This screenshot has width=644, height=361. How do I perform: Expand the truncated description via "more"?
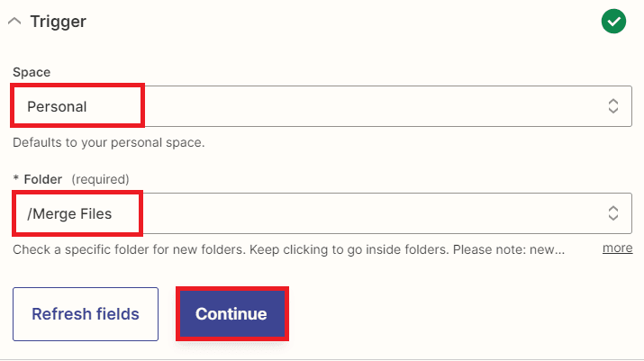[x=617, y=248]
